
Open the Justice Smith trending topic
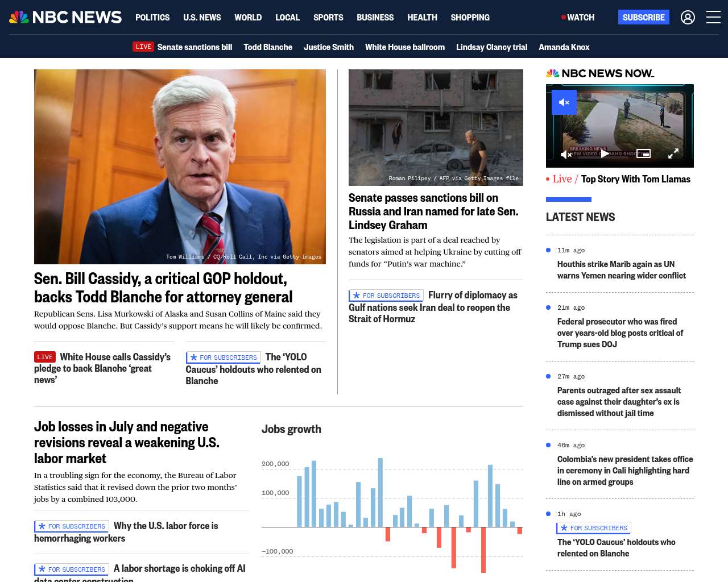(x=329, y=47)
